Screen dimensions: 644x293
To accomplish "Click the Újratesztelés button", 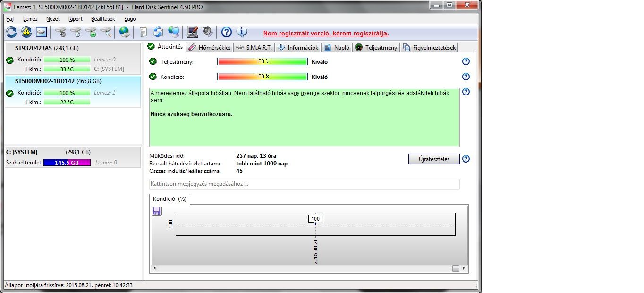I will 434,159.
